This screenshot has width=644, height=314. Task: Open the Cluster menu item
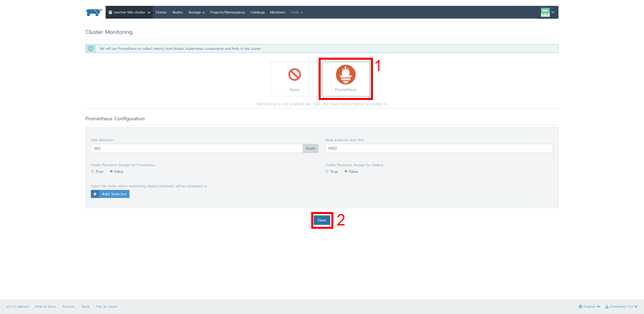click(161, 12)
